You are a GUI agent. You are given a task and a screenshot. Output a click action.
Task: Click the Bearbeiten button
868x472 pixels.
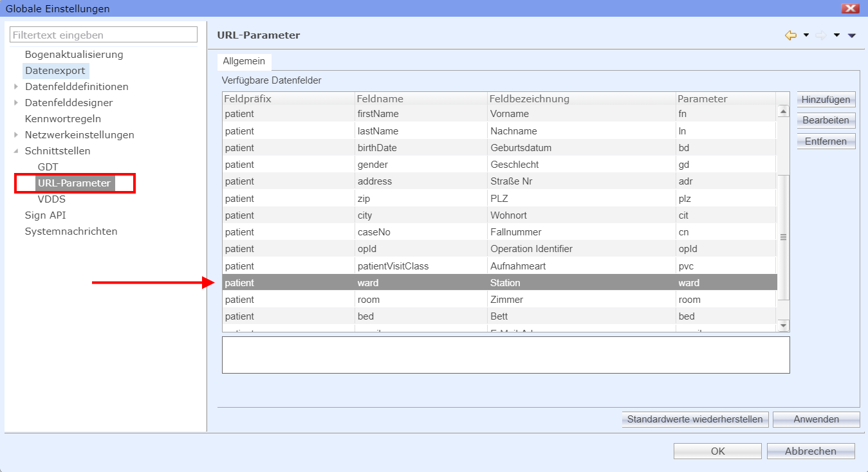[x=826, y=120]
